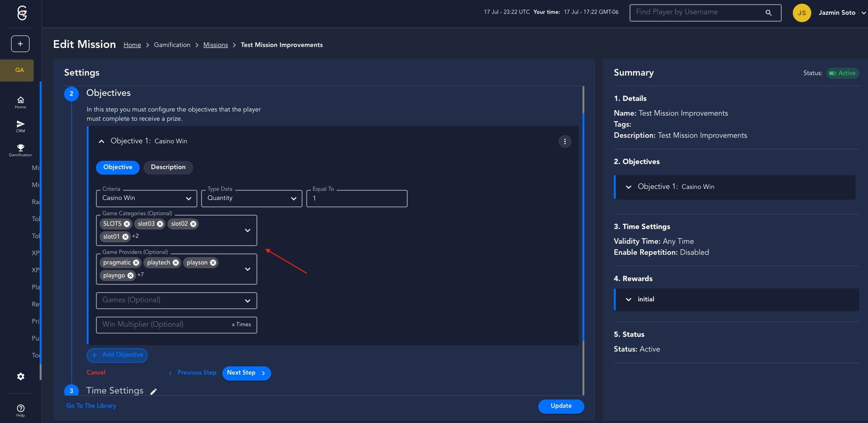The image size is (868, 423).
Task: Remove the SLOTS category chip
Action: (x=127, y=224)
